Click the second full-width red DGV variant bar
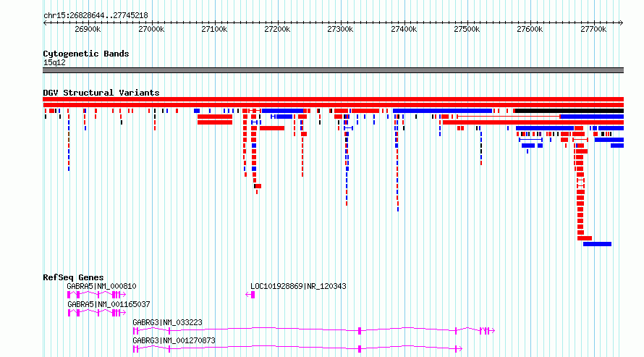The width and height of the screenshot is (644, 357). coord(333,105)
